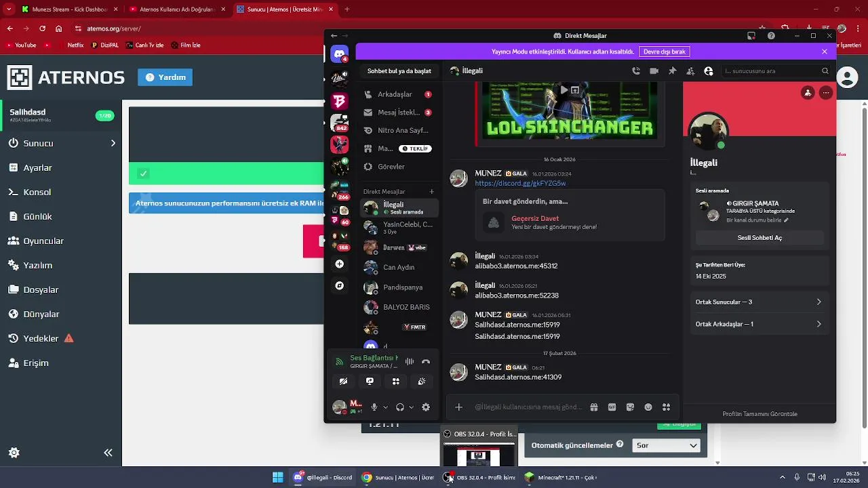Expand 'Ortak Arkadaşlar — 1' row

point(758,324)
